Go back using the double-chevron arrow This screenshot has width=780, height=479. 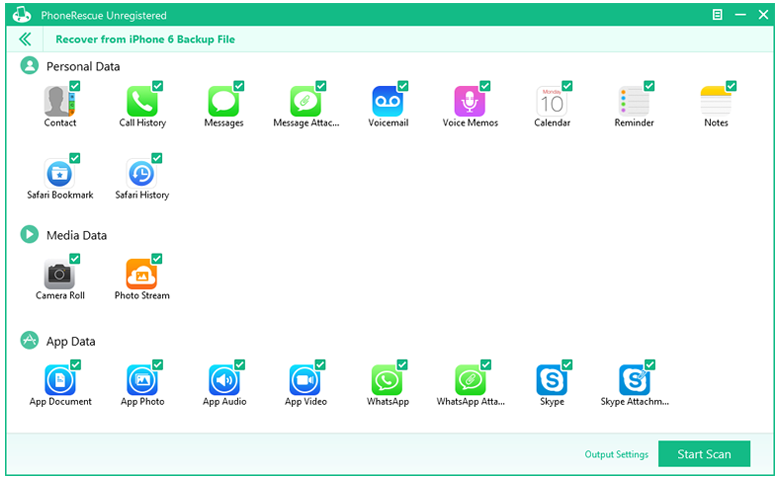click(25, 39)
